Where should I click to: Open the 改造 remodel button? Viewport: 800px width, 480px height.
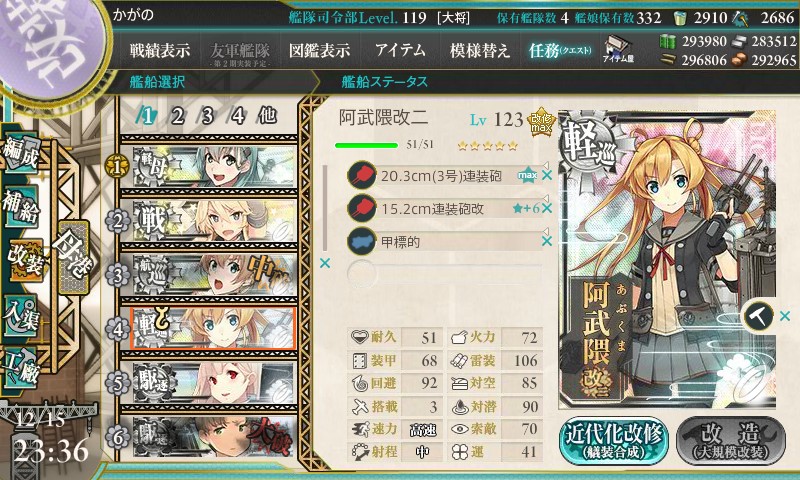coord(731,441)
